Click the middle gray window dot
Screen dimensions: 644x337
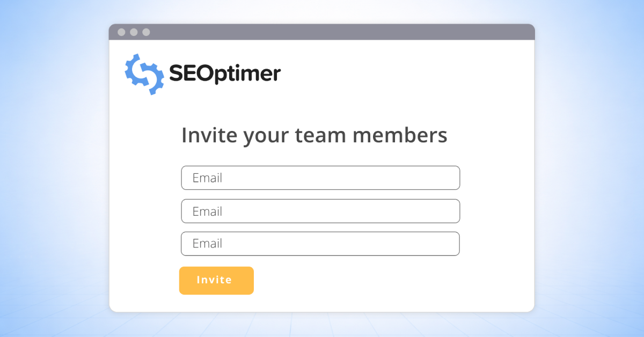[134, 32]
